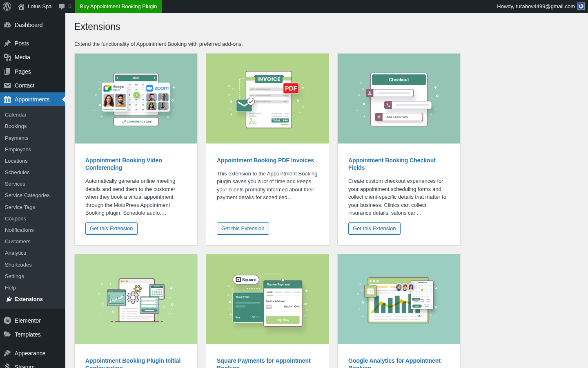Screen dimensions: 588x368
Task: Select Service Categories item
Action: 27,195
